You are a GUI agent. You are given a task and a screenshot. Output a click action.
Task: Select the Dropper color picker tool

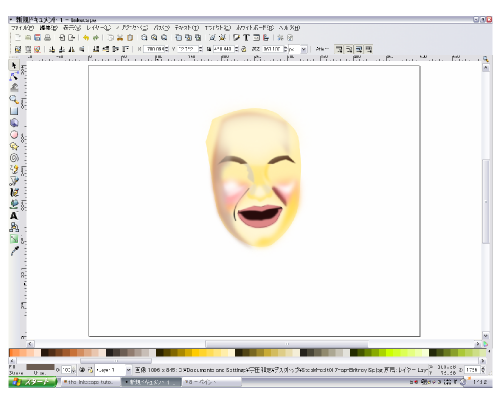click(x=14, y=251)
